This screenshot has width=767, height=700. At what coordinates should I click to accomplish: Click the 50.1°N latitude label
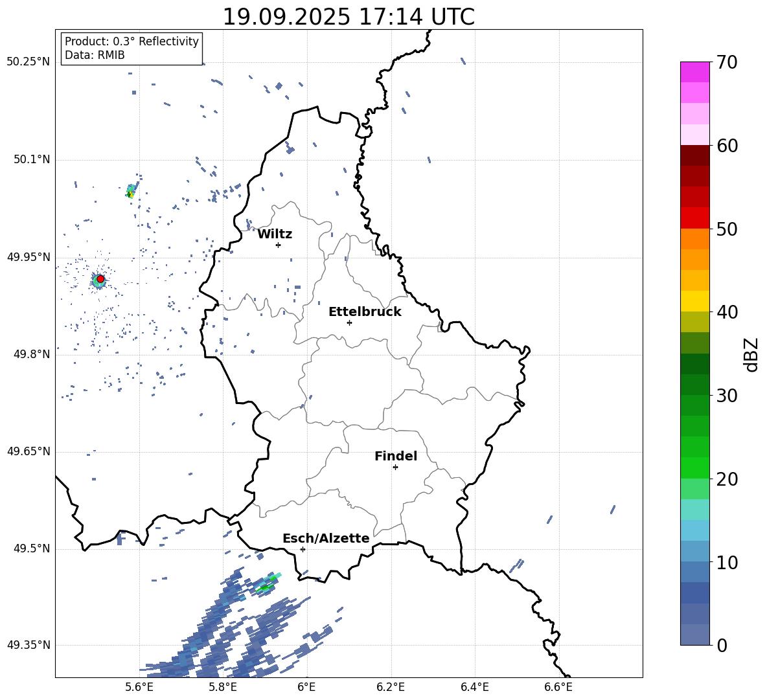tap(31, 159)
